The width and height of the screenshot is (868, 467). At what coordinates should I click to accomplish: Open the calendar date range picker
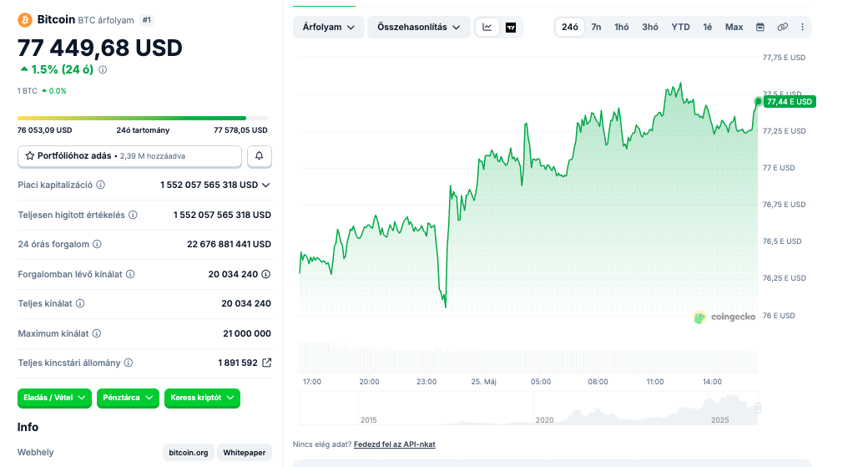point(760,27)
